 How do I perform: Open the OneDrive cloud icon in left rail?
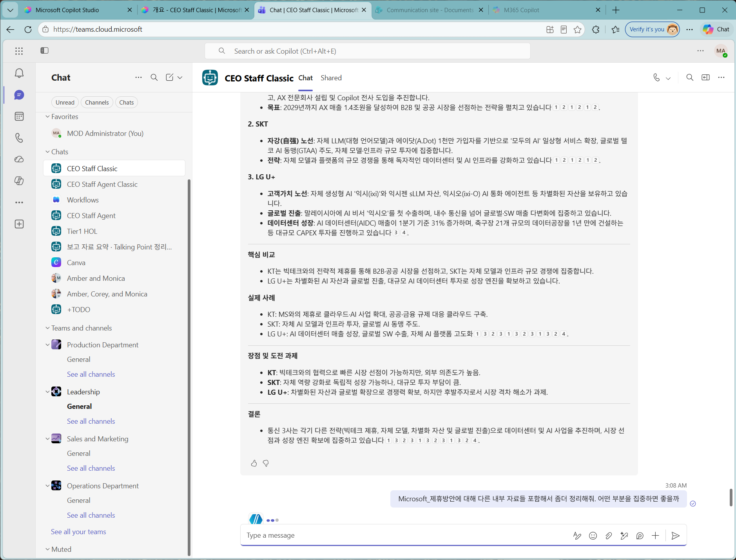click(x=19, y=159)
